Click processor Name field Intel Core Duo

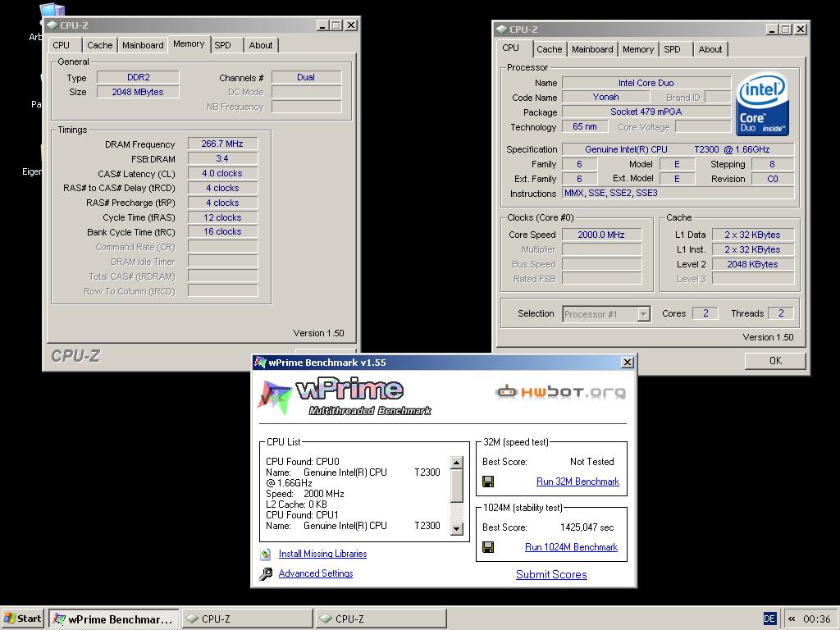(x=646, y=83)
